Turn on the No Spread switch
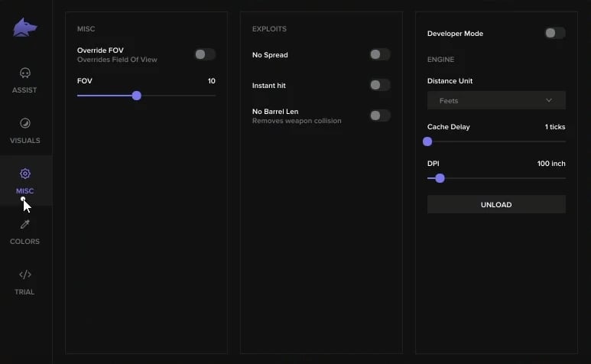591x364 pixels. coord(379,54)
